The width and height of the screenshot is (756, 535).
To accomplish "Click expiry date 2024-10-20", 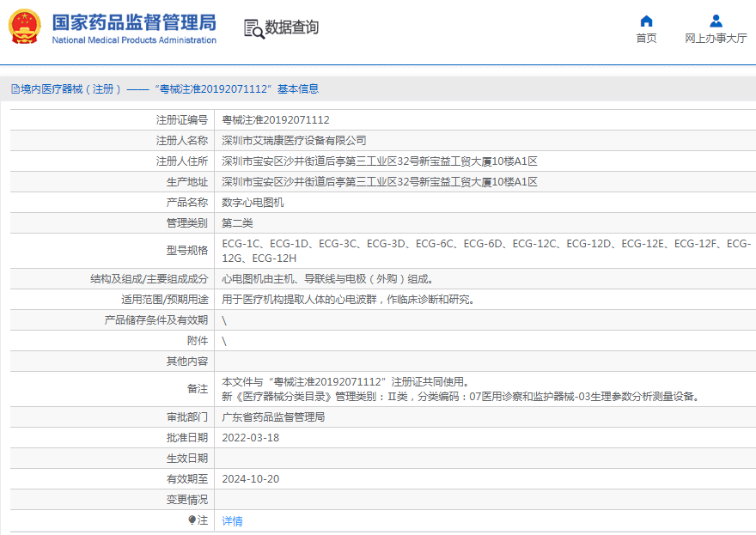I will (x=250, y=479).
